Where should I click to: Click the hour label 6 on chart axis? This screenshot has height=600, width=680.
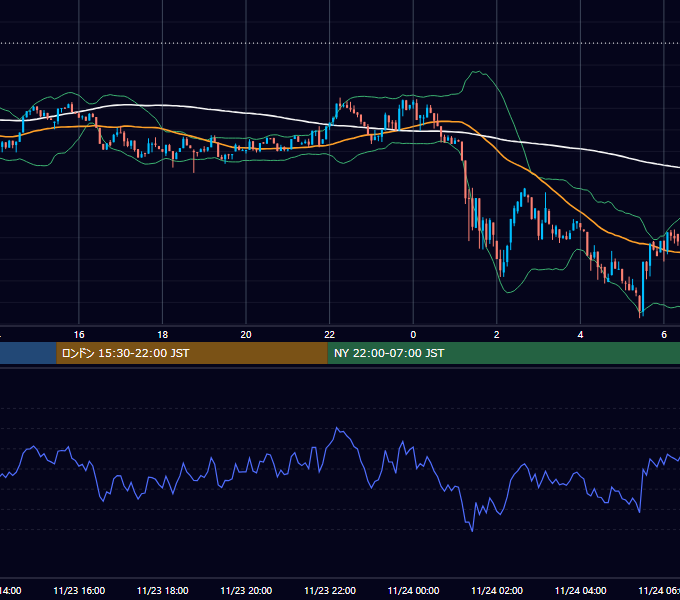664,335
